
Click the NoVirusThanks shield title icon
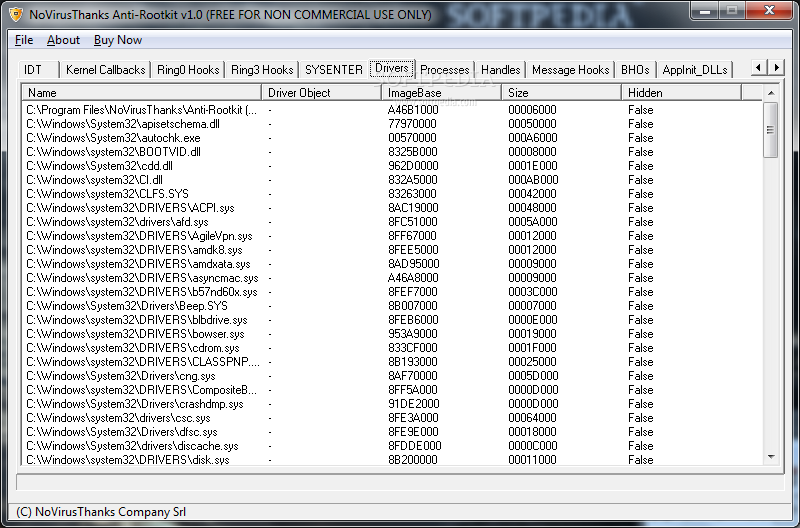pyautogui.click(x=16, y=15)
